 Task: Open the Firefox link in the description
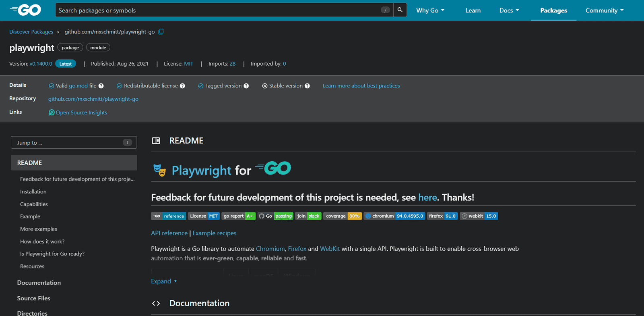point(297,249)
